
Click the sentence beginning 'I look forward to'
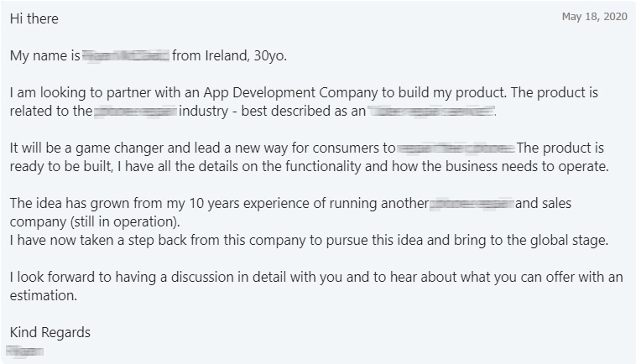click(x=316, y=278)
